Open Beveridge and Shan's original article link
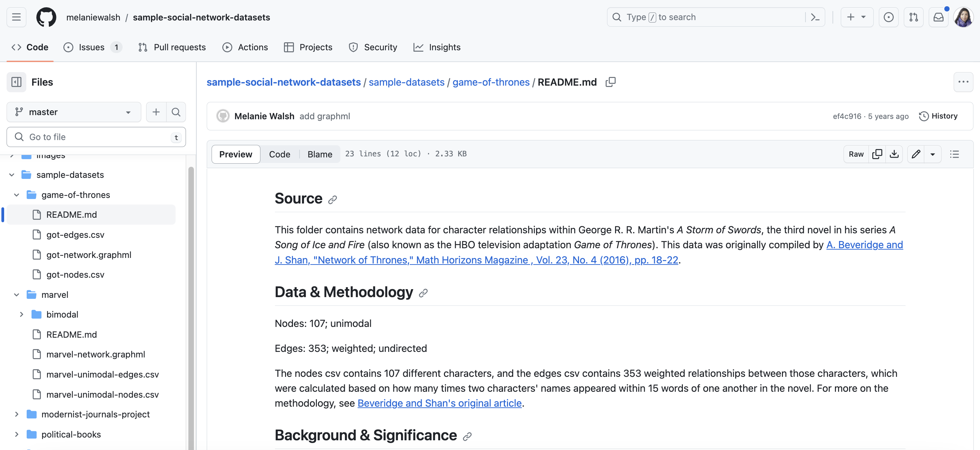Image resolution: width=980 pixels, height=450 pixels. [439, 403]
